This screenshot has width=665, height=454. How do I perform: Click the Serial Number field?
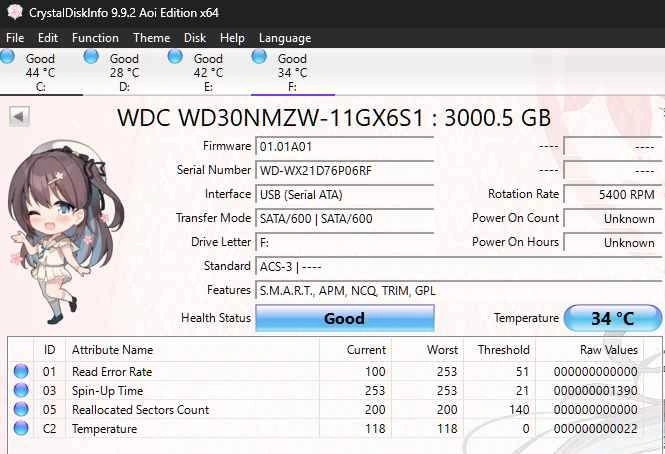point(344,171)
